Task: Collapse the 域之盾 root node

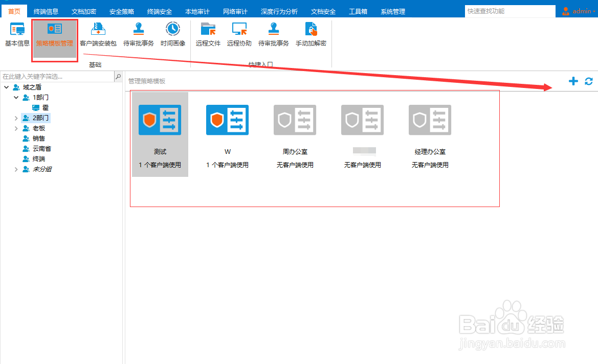Action: point(7,87)
